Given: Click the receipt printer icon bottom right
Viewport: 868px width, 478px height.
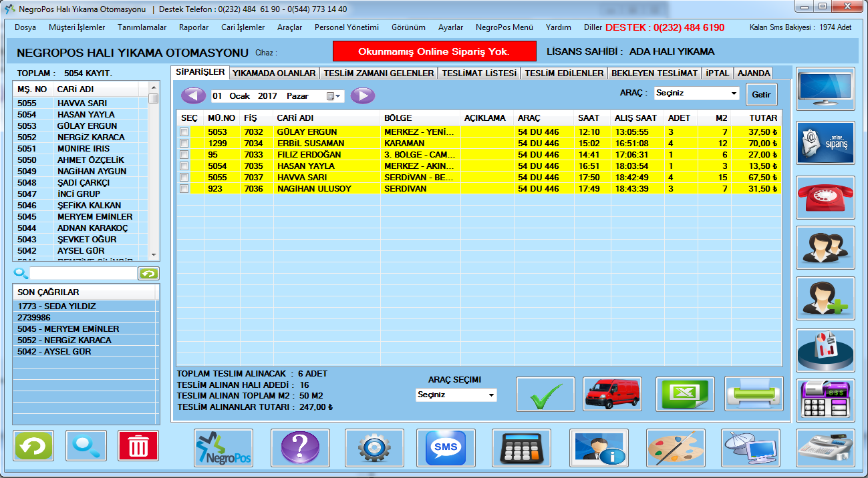Looking at the screenshot, I should tap(825, 448).
